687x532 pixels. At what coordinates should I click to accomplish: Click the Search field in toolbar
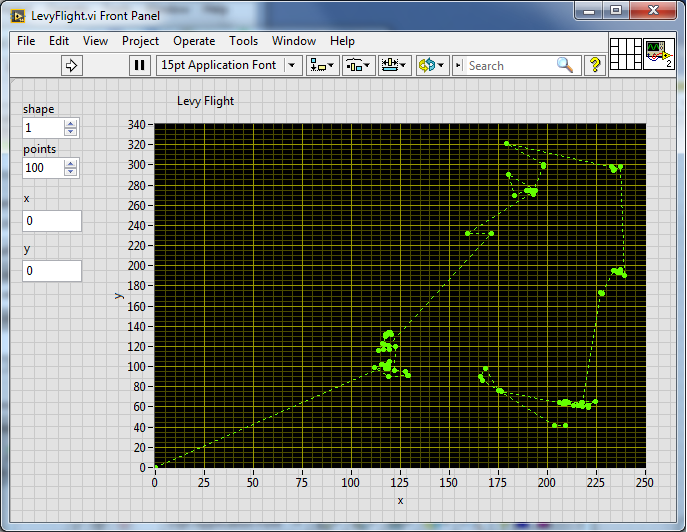(510, 66)
